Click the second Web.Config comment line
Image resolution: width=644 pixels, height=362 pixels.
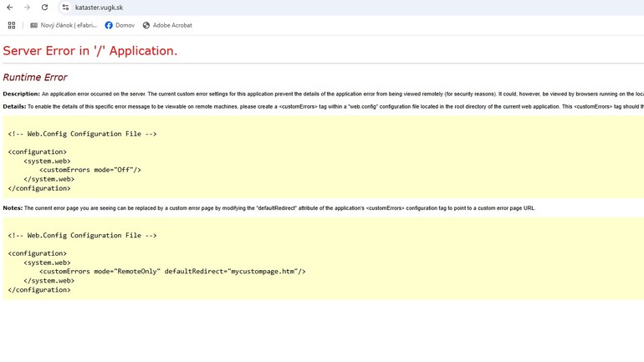[82, 236]
